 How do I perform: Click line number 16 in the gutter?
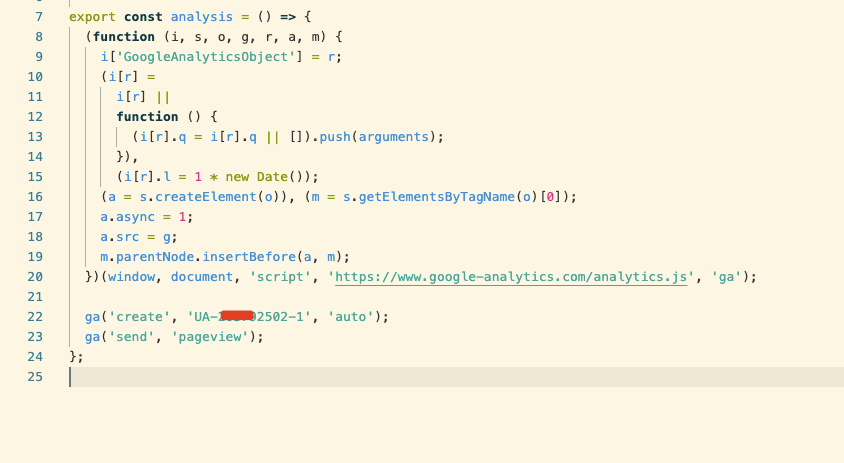pyautogui.click(x=35, y=197)
